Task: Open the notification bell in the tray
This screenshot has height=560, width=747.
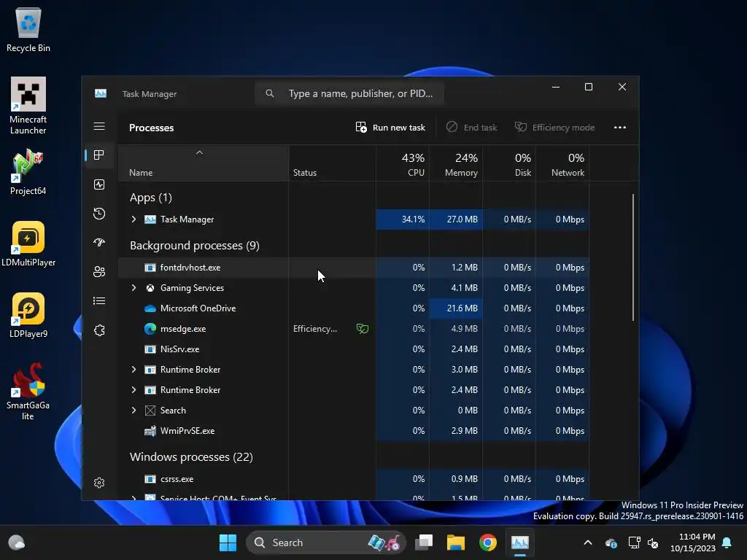Action: [727, 542]
